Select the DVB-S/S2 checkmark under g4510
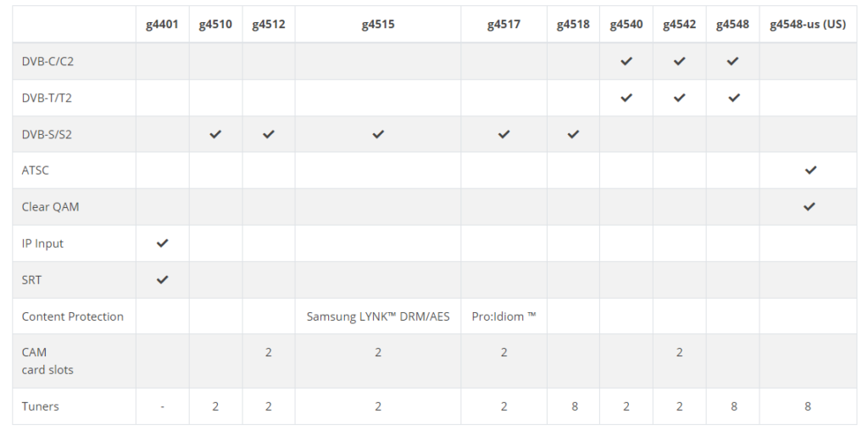 coord(215,134)
